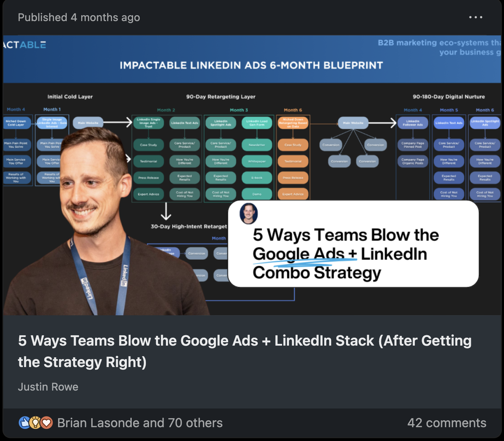Open the 42 comments link
Image resolution: width=504 pixels, height=441 pixels.
(447, 423)
